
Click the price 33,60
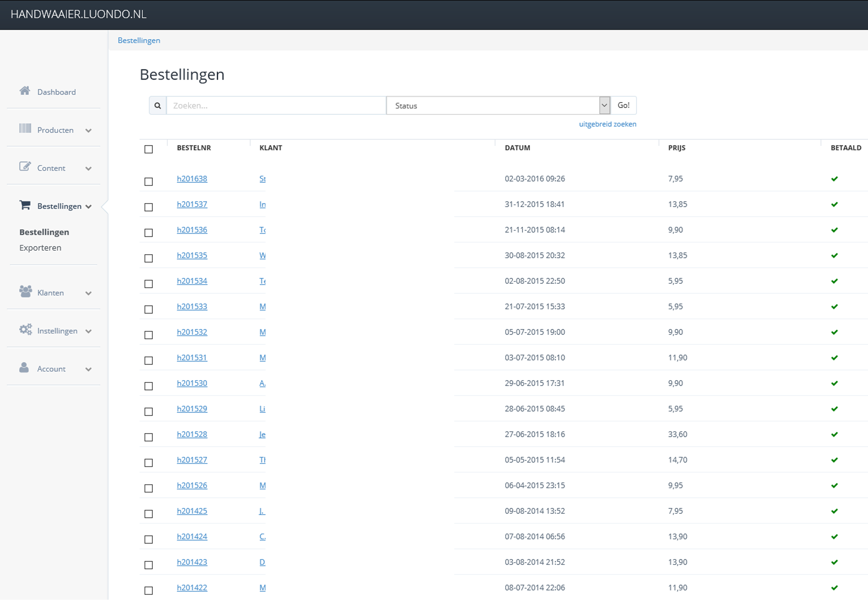(677, 435)
